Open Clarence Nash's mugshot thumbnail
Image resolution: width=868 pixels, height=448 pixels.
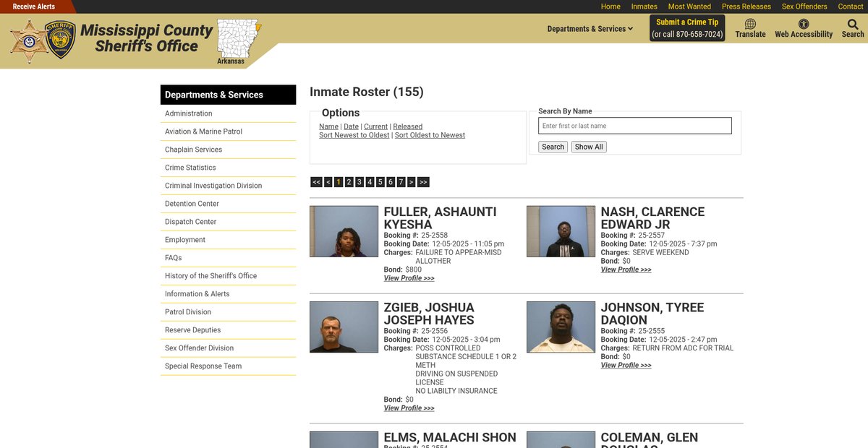[x=561, y=231]
